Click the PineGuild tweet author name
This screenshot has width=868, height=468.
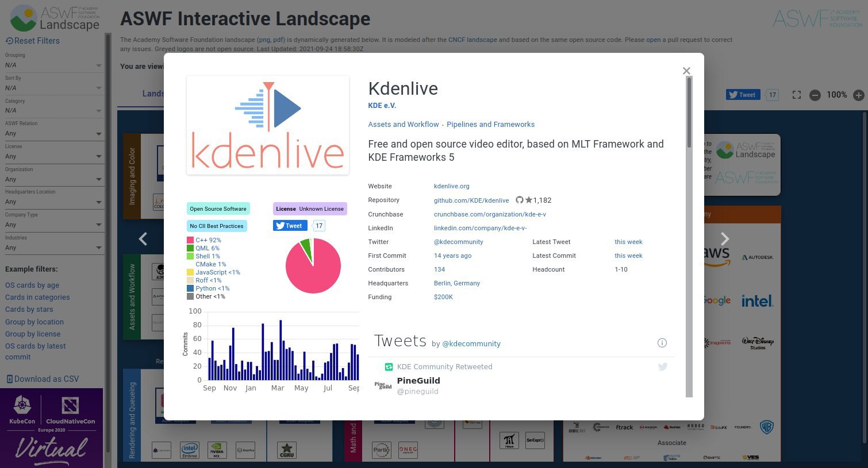(418, 381)
